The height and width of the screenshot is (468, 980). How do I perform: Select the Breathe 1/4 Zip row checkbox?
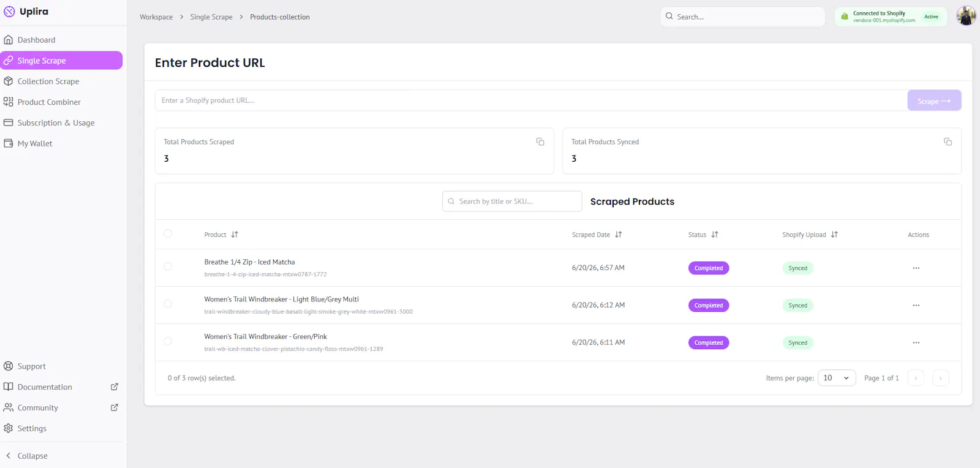(168, 266)
